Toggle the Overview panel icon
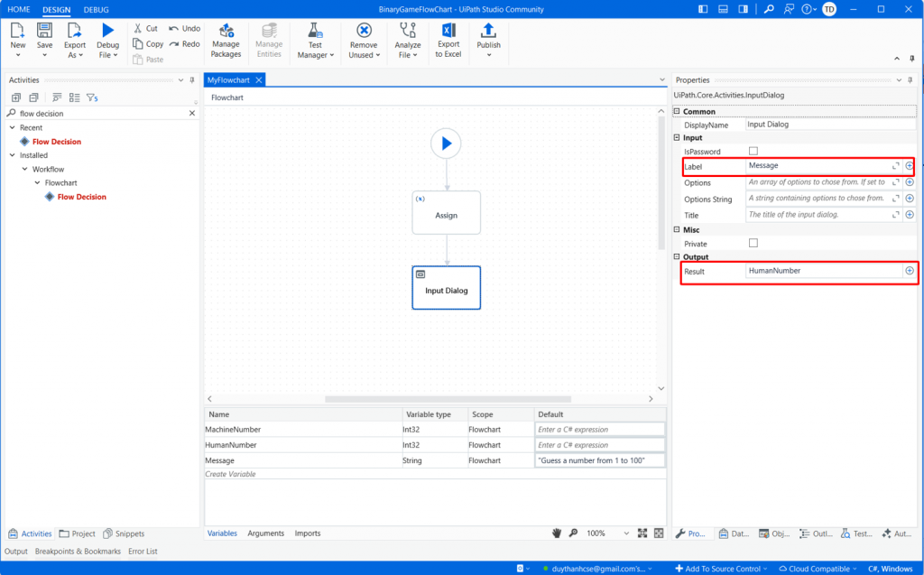Image resolution: width=924 pixels, height=575 pixels. click(x=659, y=533)
